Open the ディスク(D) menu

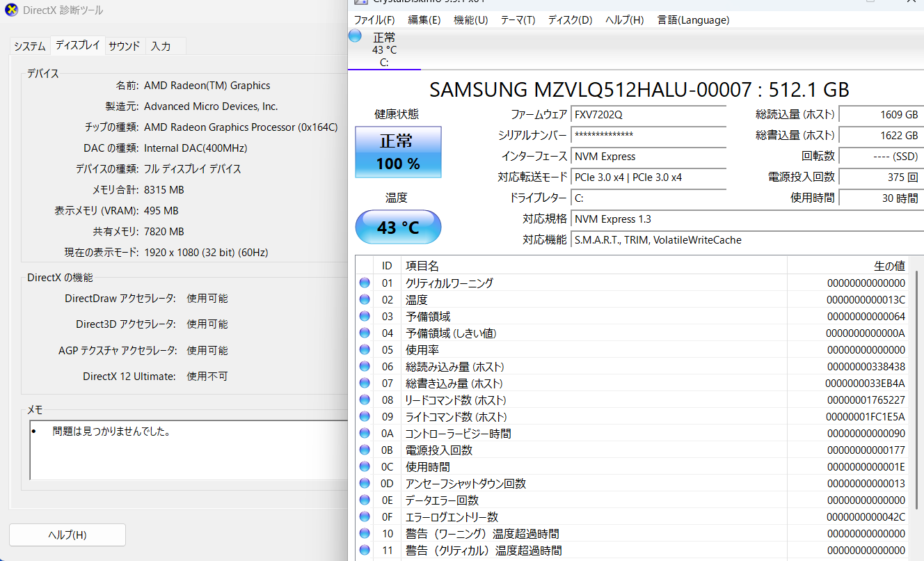click(x=570, y=20)
